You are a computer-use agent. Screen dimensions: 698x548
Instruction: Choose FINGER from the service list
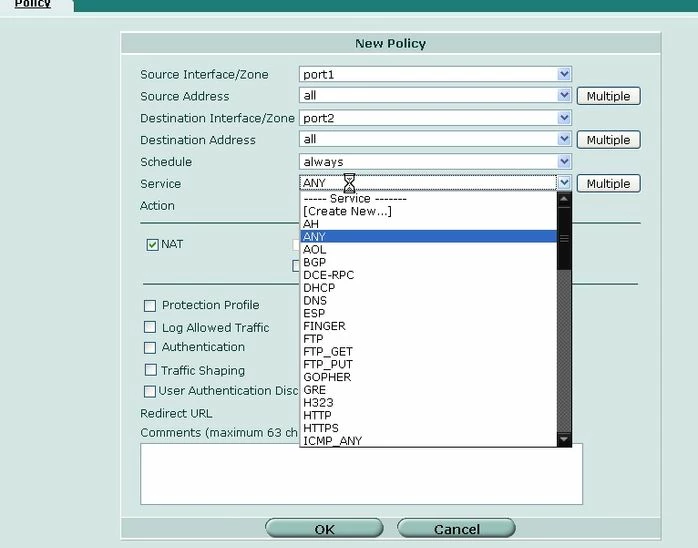click(429, 326)
